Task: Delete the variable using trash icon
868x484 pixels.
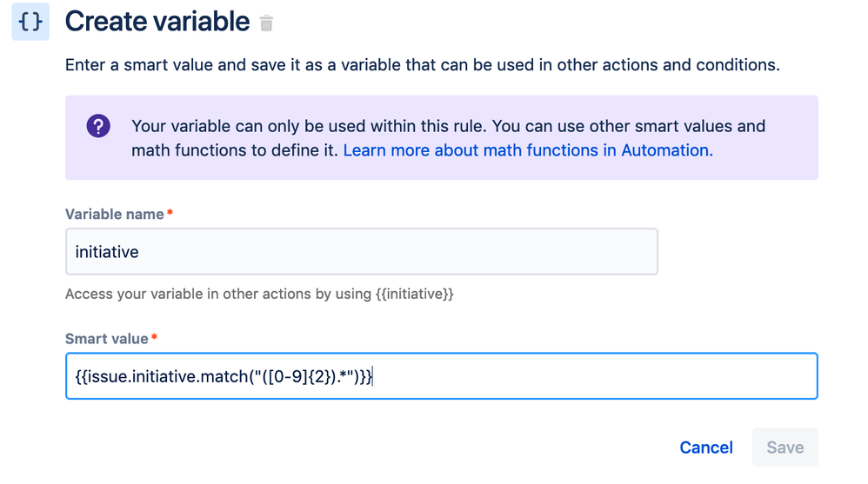Action: pyautogui.click(x=267, y=23)
